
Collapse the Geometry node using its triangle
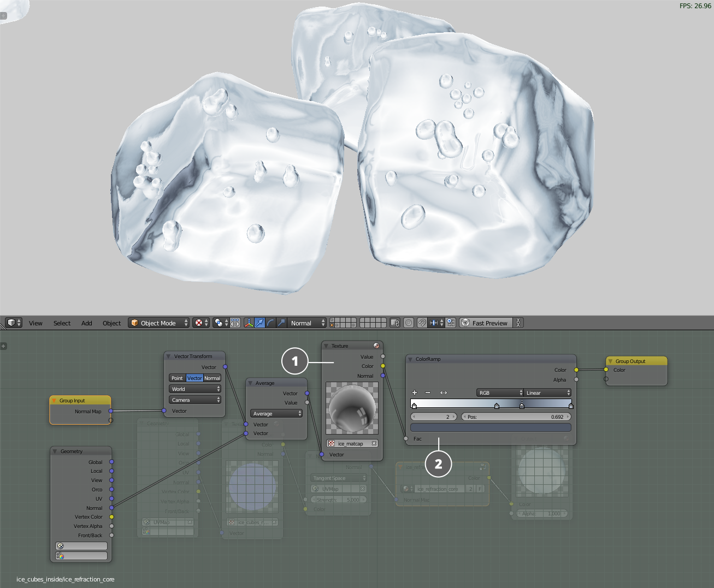[x=55, y=452]
